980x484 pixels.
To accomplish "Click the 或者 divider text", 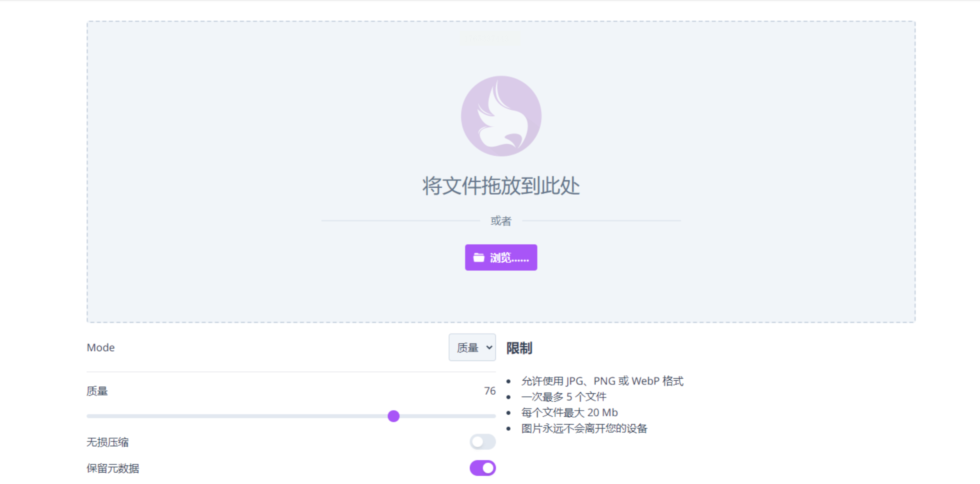I will (x=501, y=221).
